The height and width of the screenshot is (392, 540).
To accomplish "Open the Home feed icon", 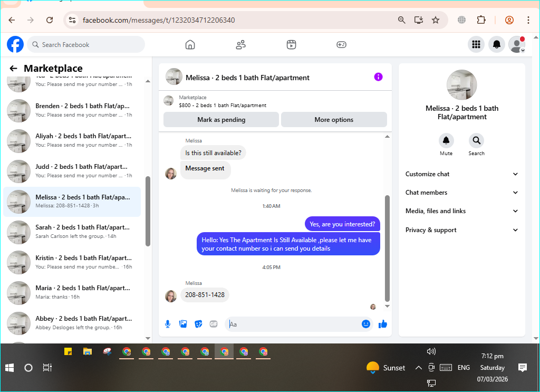I will pyautogui.click(x=190, y=44).
